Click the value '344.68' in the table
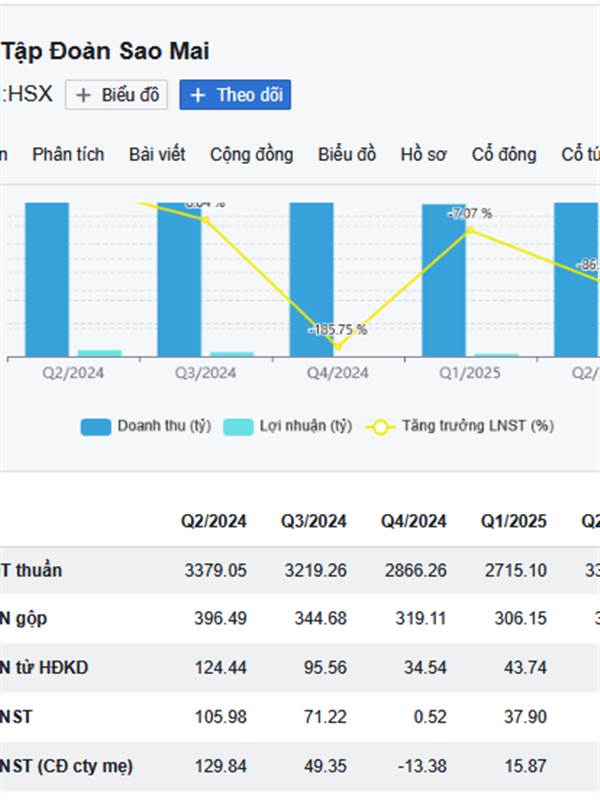The height and width of the screenshot is (800, 600). (x=320, y=619)
